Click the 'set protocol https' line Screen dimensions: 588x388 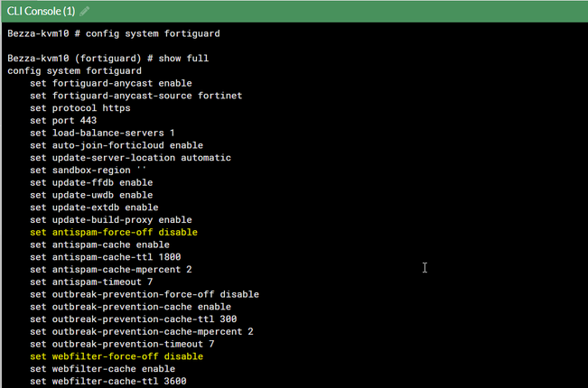(x=79, y=108)
